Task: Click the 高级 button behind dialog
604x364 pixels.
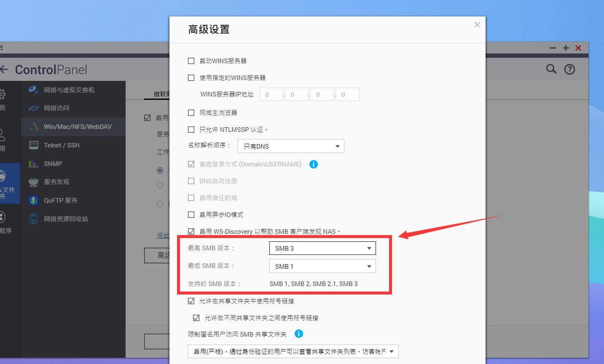Action: (x=157, y=255)
